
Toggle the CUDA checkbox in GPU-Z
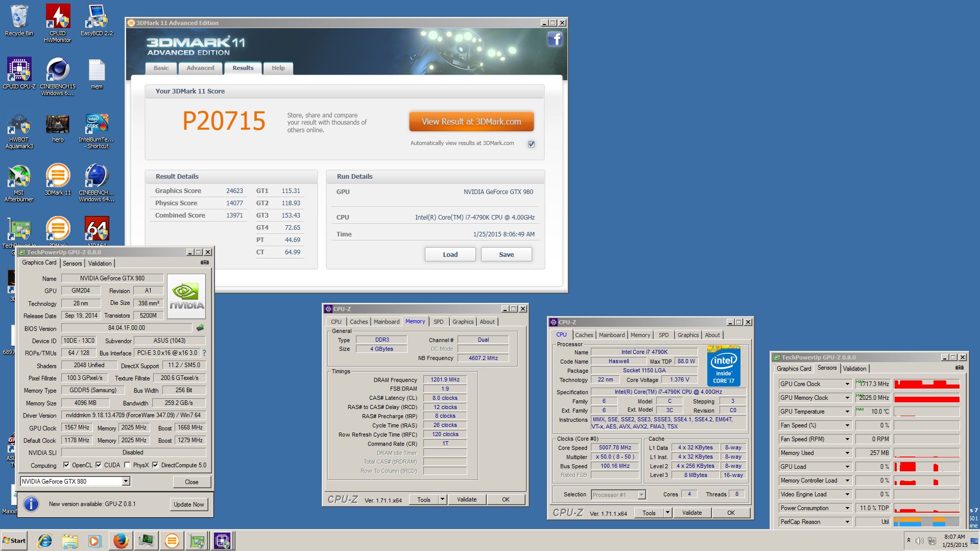click(99, 465)
